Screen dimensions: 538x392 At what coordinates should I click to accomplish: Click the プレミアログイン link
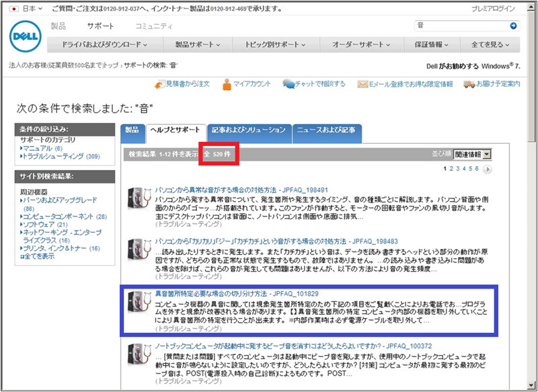[x=494, y=9]
